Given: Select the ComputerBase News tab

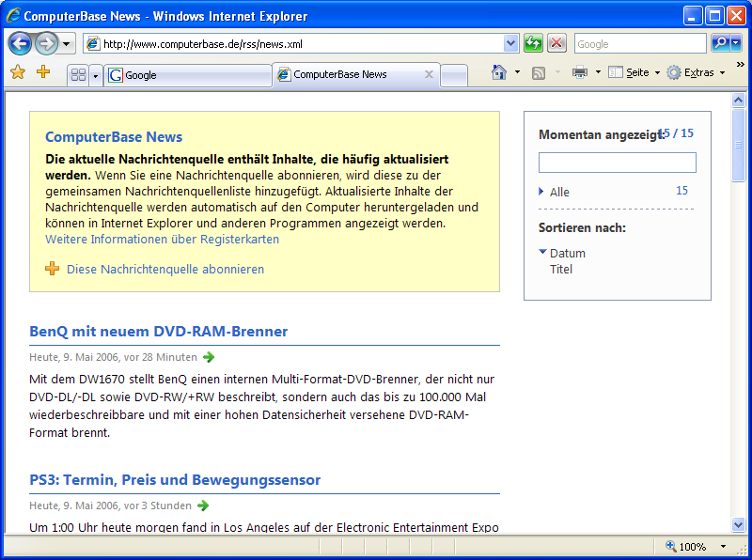Looking at the screenshot, I should tap(357, 74).
